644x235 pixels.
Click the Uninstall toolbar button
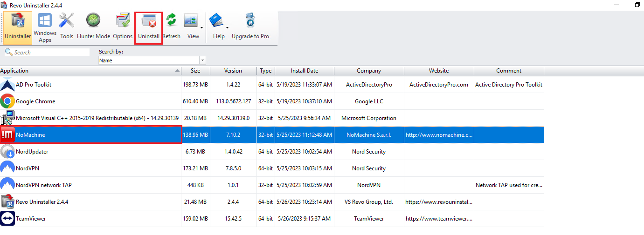(x=149, y=28)
